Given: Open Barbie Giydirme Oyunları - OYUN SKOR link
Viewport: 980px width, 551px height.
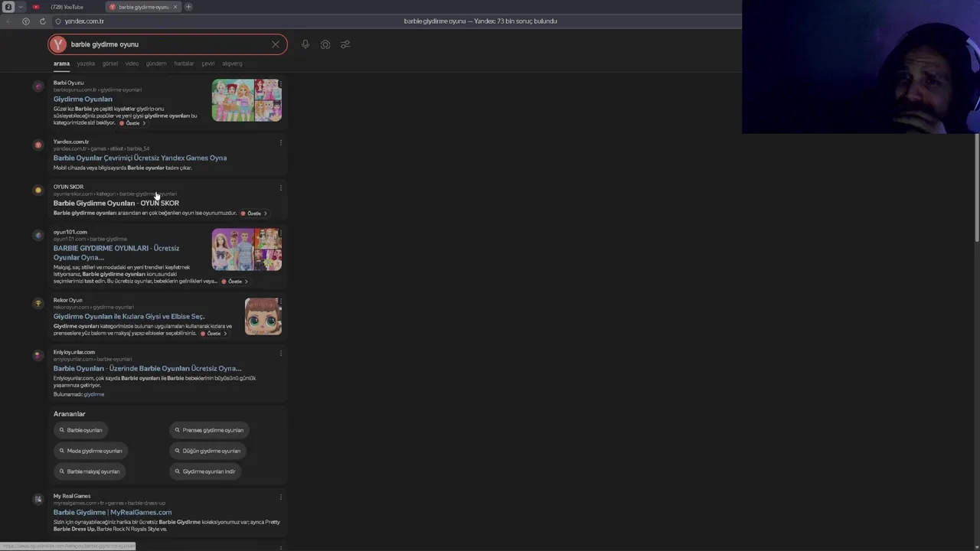Looking at the screenshot, I should tap(116, 203).
